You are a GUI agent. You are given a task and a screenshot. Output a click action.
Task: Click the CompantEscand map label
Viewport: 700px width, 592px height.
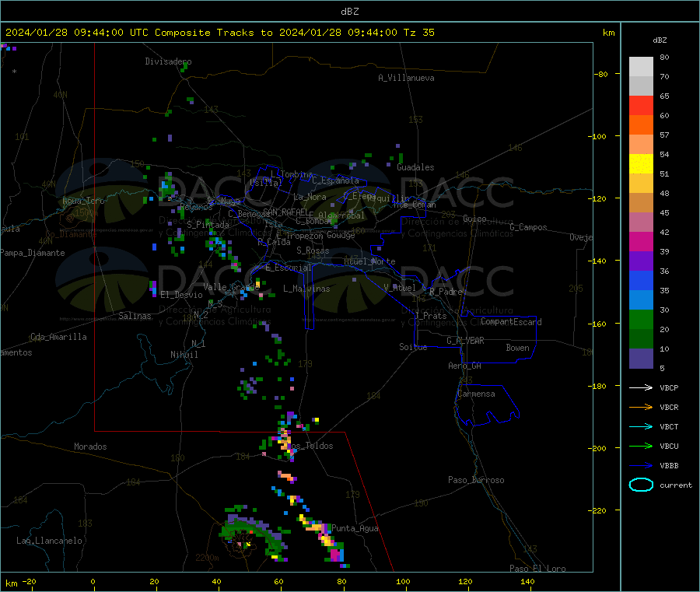coord(511,322)
